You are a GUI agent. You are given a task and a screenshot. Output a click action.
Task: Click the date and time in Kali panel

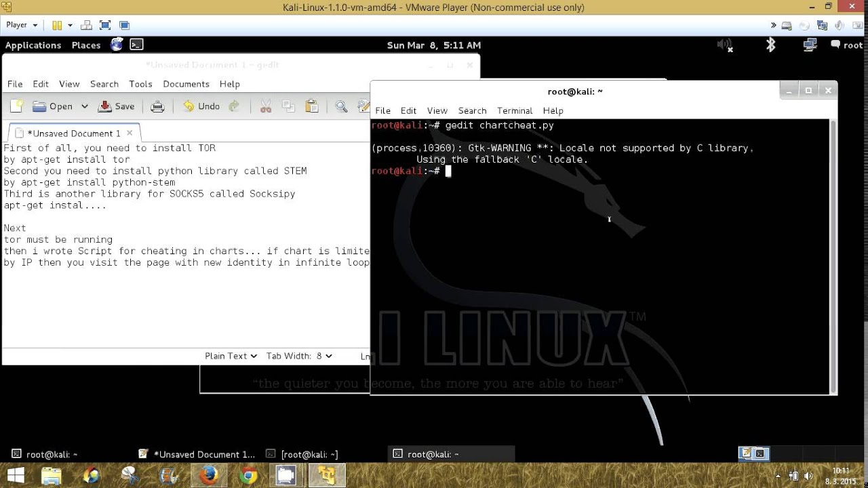pyautogui.click(x=434, y=45)
